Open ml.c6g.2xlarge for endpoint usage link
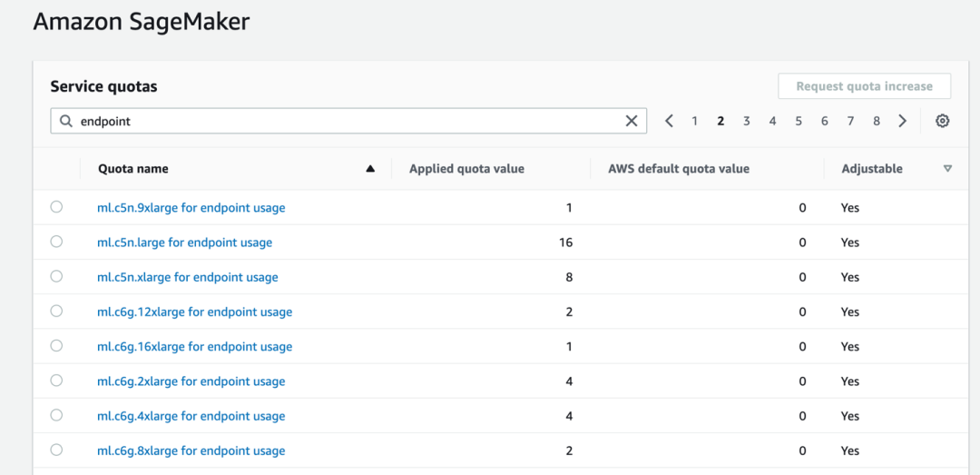 (x=191, y=381)
